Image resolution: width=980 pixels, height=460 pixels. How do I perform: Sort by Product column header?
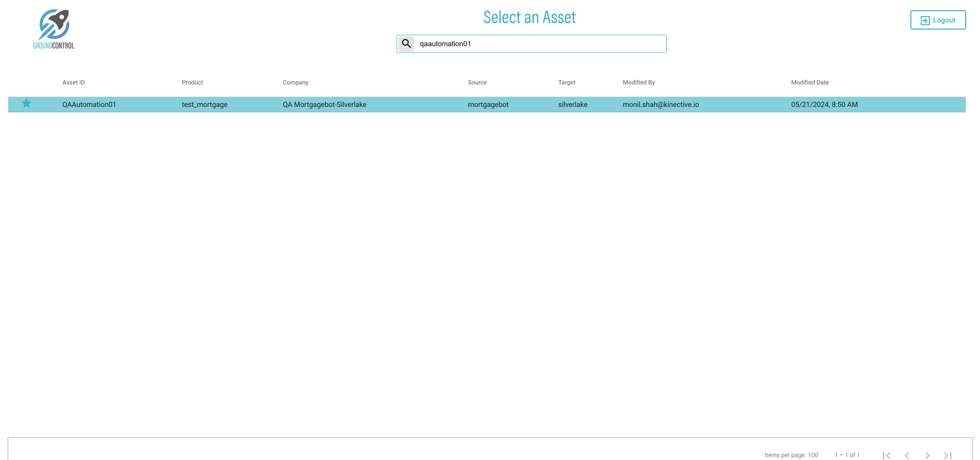tap(192, 82)
